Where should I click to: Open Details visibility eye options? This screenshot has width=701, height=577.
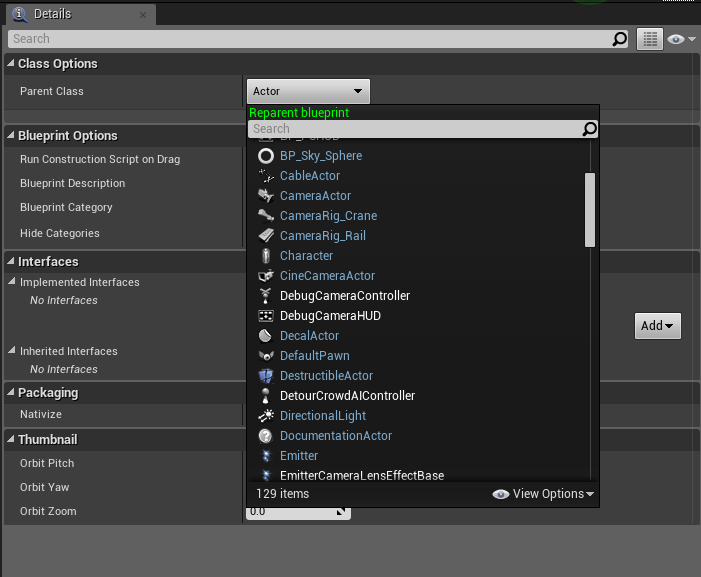681,39
